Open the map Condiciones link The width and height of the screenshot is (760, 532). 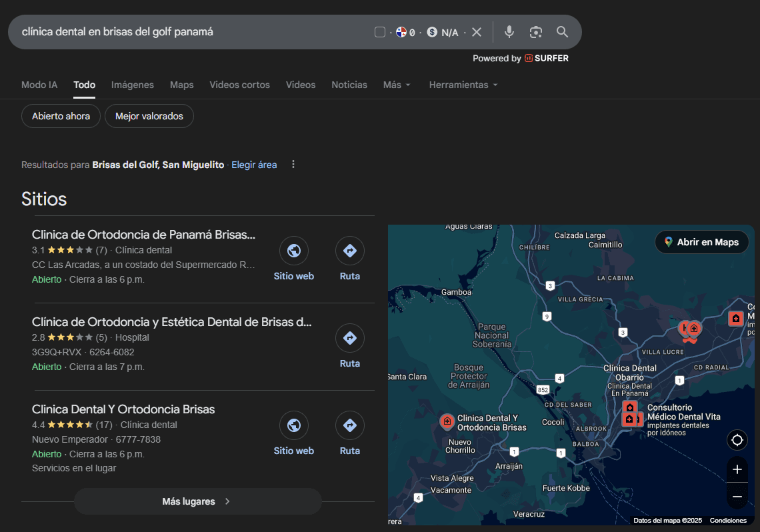pos(728,521)
